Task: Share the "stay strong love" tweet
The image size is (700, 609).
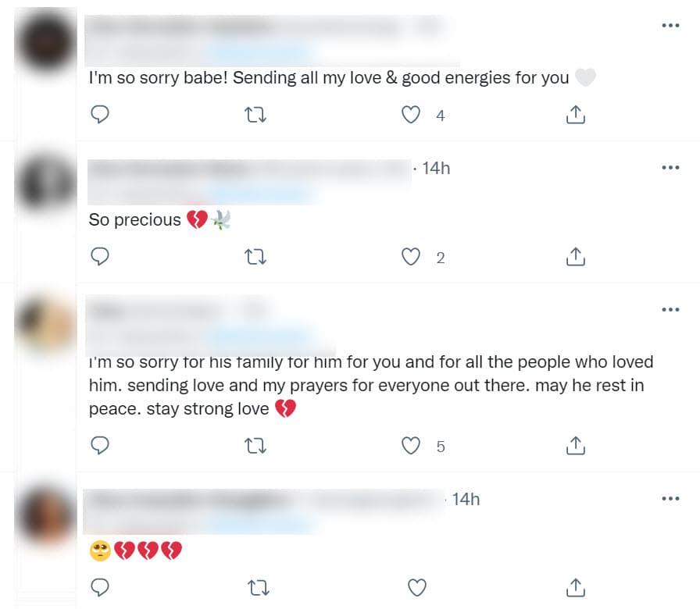Action: [575, 446]
